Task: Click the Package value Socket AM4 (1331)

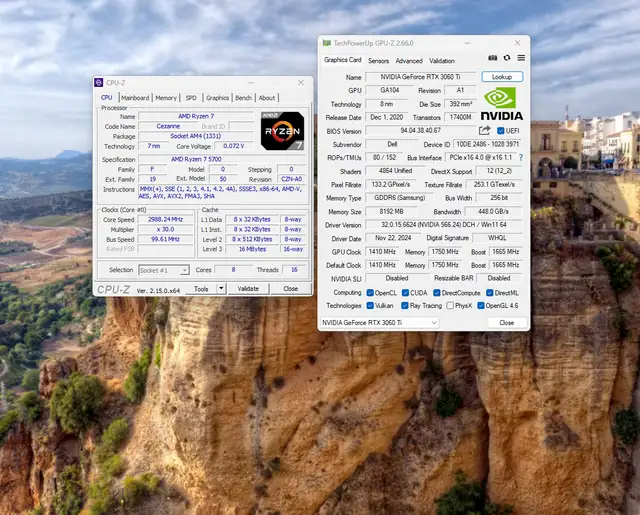Action: tap(196, 136)
